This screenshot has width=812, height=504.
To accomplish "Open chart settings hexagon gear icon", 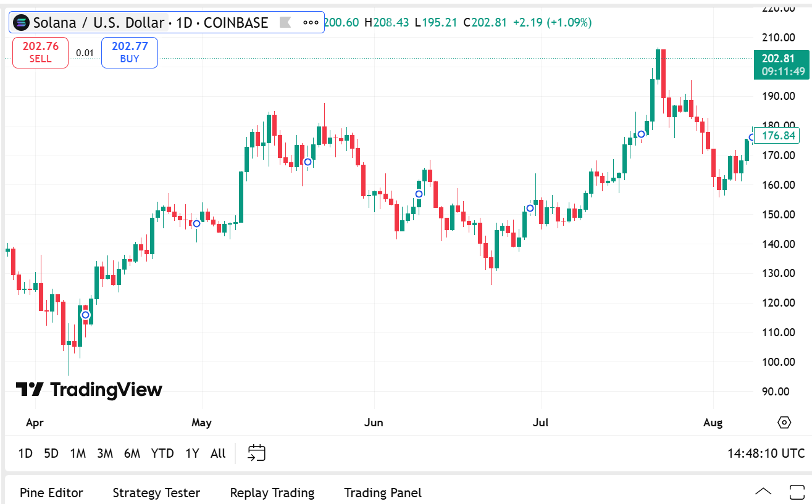I will pyautogui.click(x=784, y=423).
